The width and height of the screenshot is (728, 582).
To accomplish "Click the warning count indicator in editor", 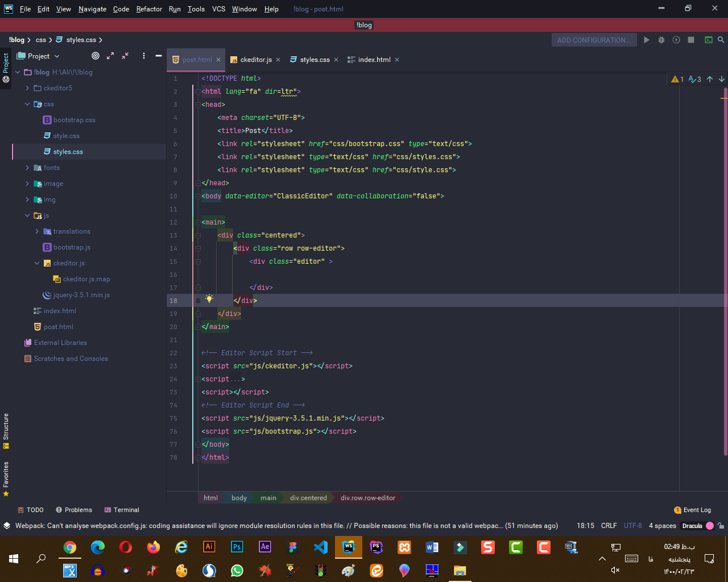I will [x=677, y=79].
